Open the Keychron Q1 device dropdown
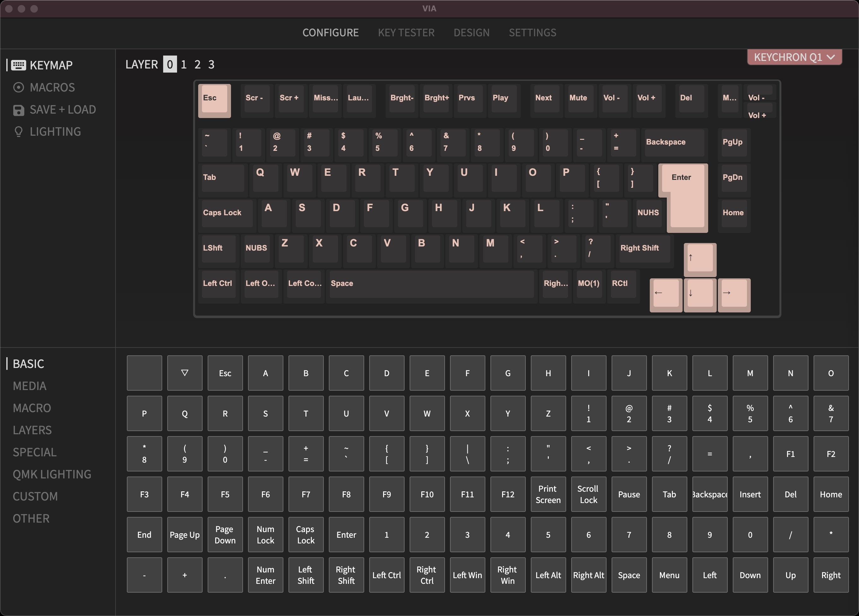The image size is (859, 616). coord(794,57)
